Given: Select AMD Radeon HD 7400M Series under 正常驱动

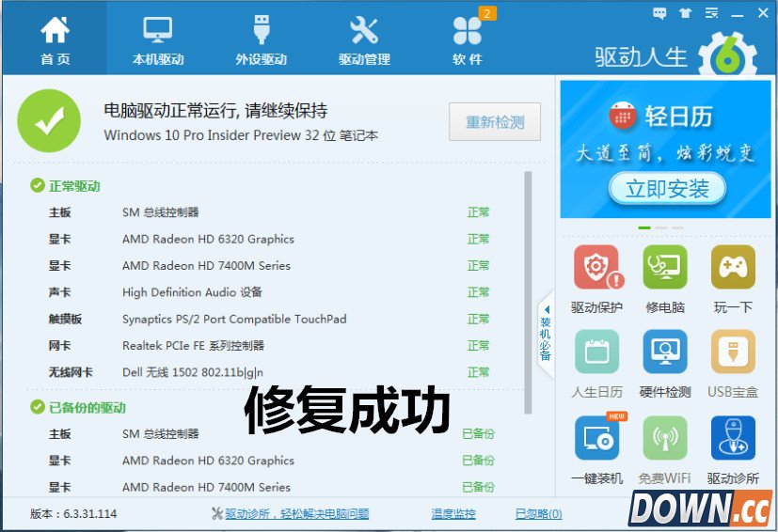Looking at the screenshot, I should (x=270, y=266).
